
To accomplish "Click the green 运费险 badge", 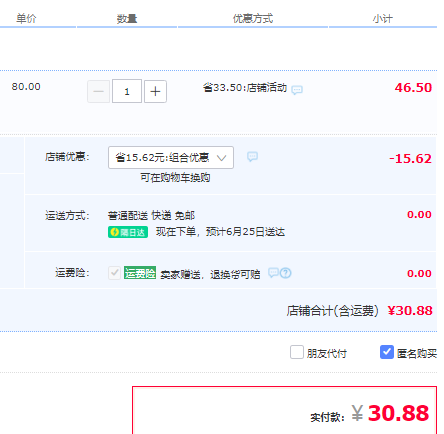I will (140, 273).
